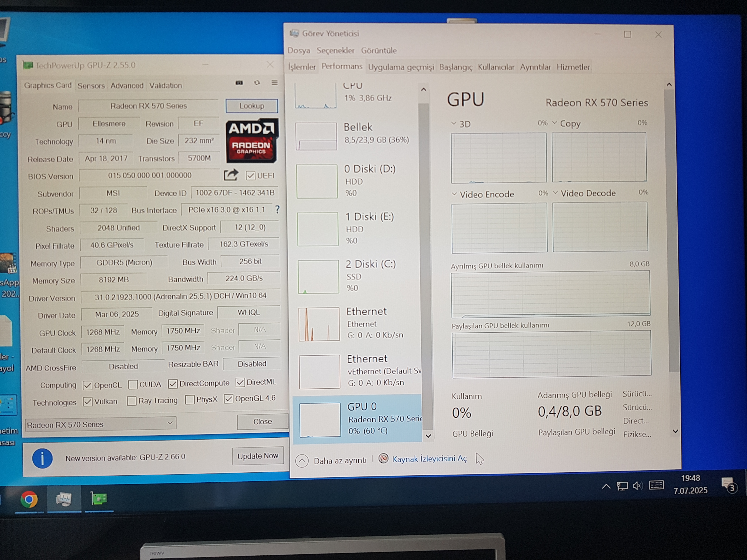Switch to Advanced tab in GPU-Z
This screenshot has width=747, height=560.
tap(127, 85)
